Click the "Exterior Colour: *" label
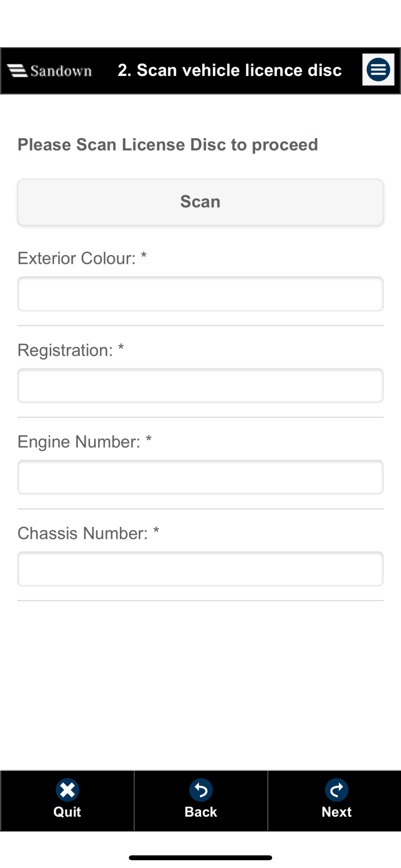The height and width of the screenshot is (868, 401). click(82, 258)
